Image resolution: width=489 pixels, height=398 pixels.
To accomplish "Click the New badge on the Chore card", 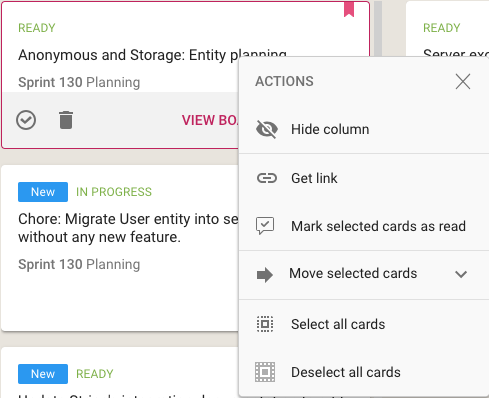I will point(43,192).
